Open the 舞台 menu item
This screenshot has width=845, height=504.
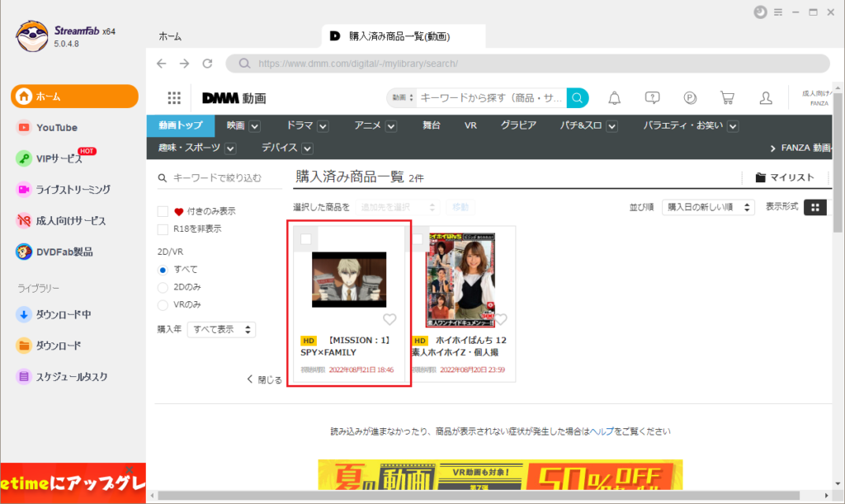431,125
